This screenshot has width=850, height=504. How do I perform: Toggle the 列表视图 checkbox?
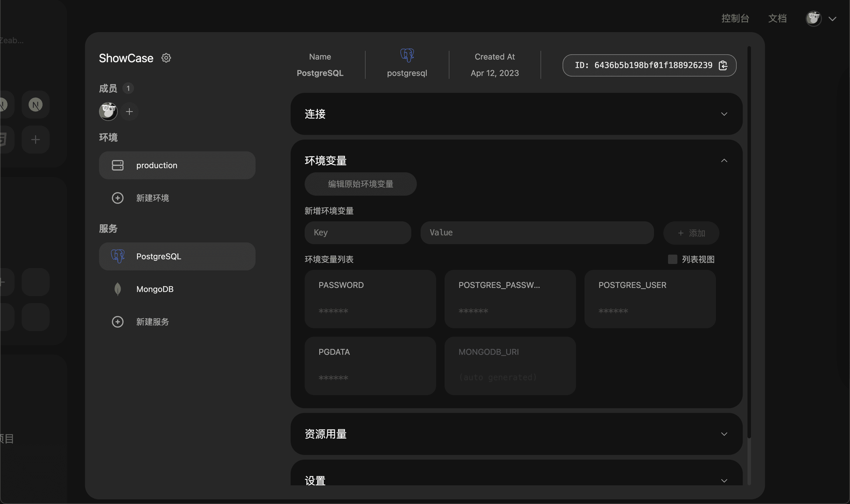(672, 259)
